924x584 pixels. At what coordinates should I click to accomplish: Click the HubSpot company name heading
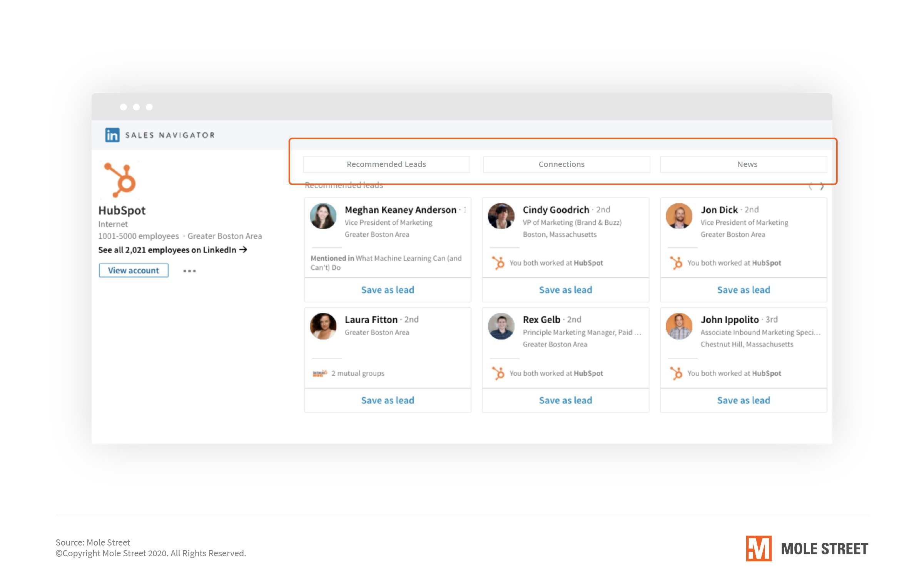(x=122, y=210)
